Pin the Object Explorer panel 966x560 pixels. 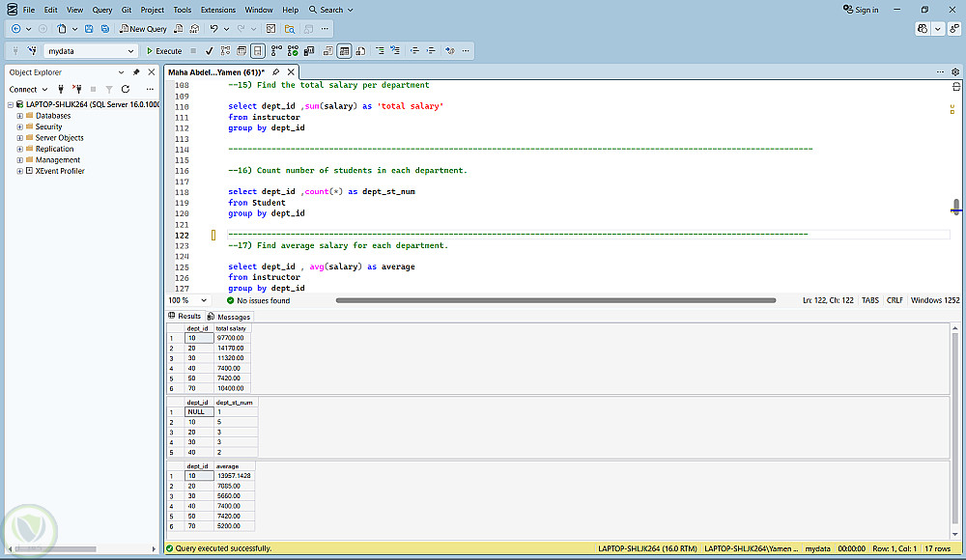[136, 72]
